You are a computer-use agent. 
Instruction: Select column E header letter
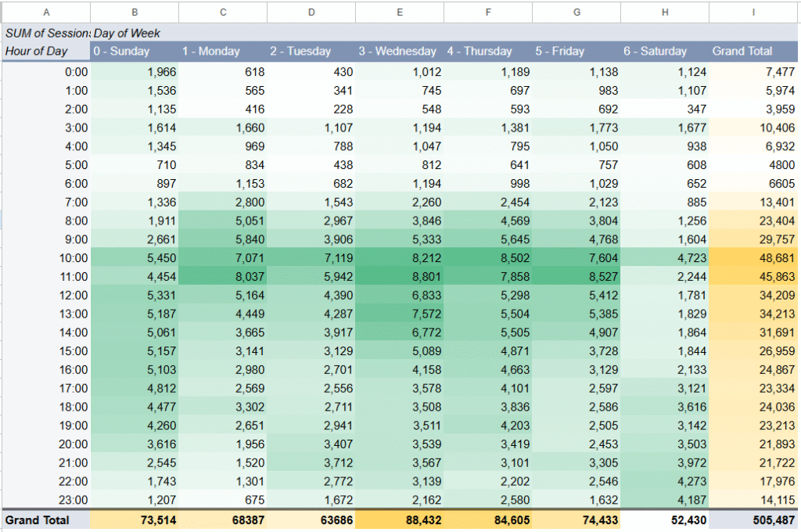pyautogui.click(x=400, y=12)
